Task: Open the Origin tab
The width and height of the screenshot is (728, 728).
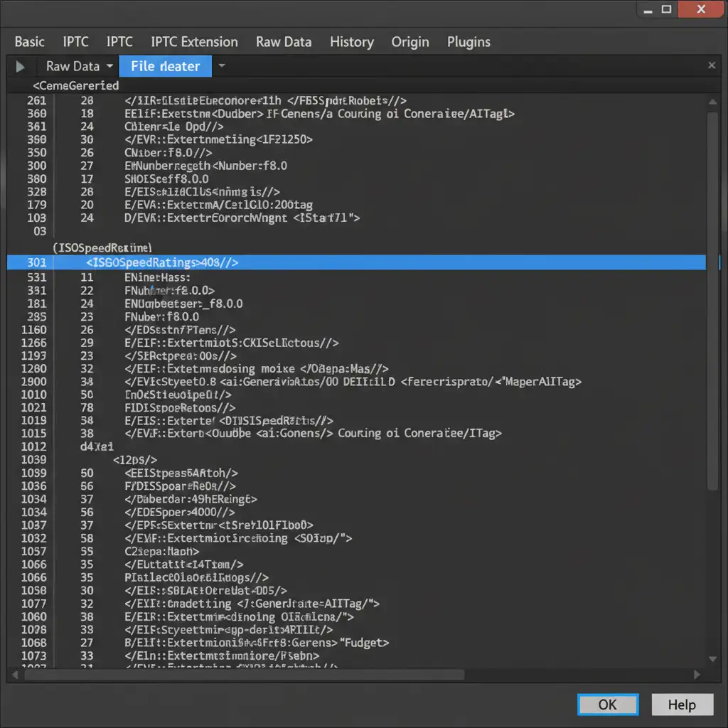Action: tap(410, 42)
